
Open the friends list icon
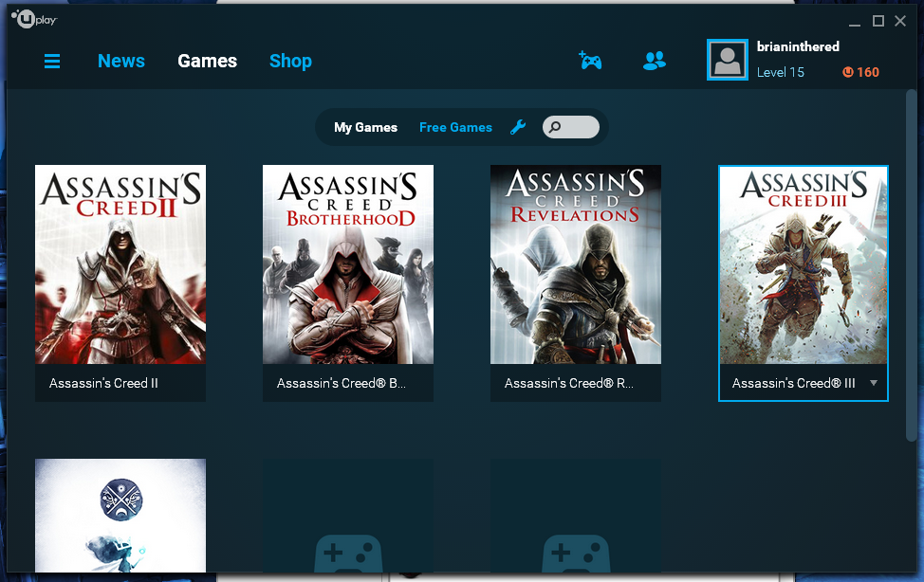pyautogui.click(x=655, y=61)
